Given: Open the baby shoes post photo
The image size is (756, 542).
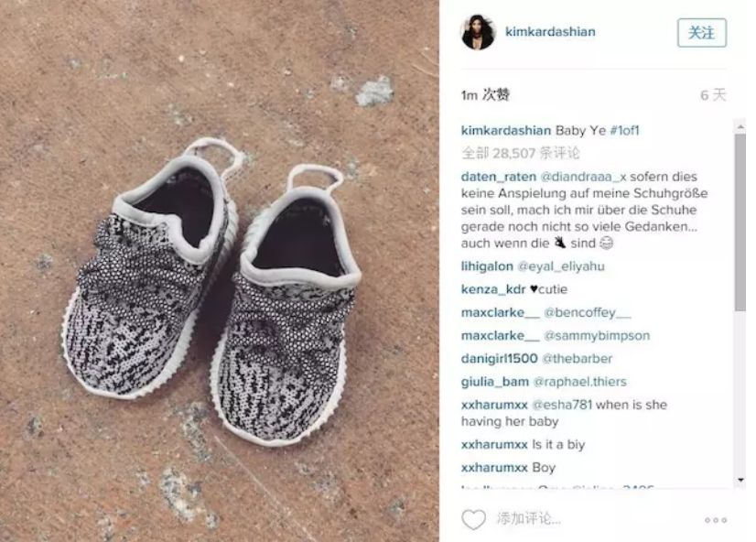Looking at the screenshot, I should click(220, 271).
